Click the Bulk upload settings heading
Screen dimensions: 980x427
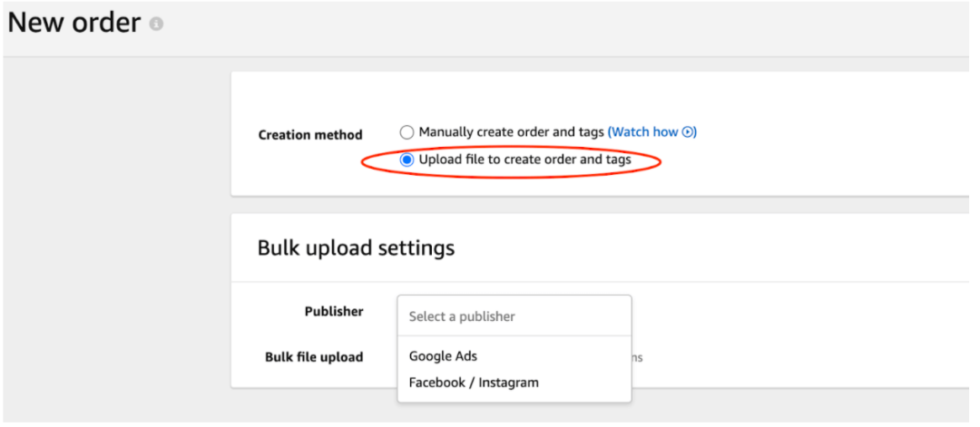click(x=356, y=247)
